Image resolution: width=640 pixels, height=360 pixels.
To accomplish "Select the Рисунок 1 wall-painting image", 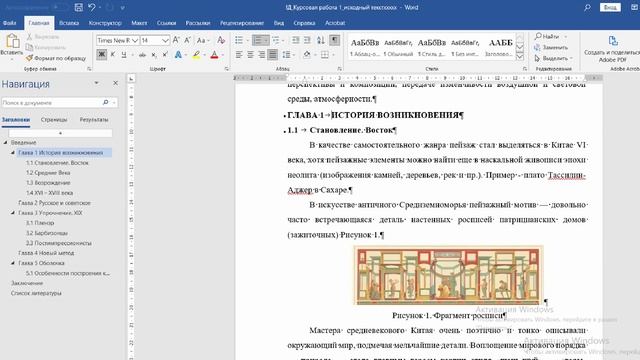I will (449, 275).
